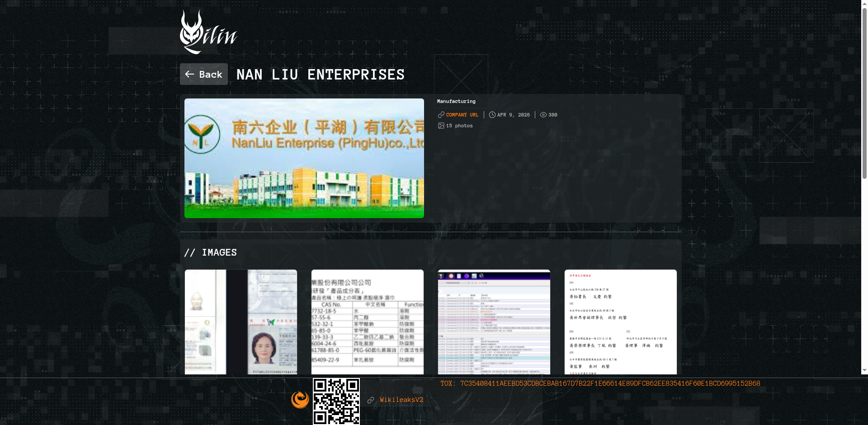
Task: Click the APR 9, 2026 date text
Action: point(514,115)
